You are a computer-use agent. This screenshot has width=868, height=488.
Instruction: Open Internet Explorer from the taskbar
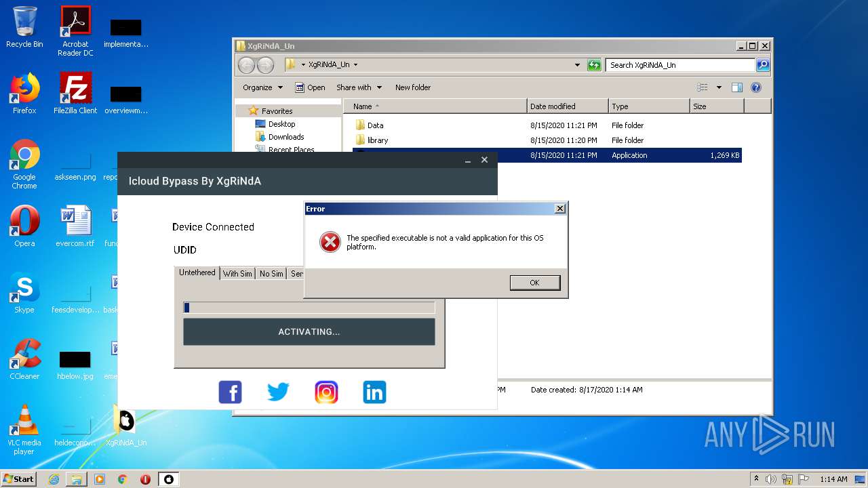[54, 479]
